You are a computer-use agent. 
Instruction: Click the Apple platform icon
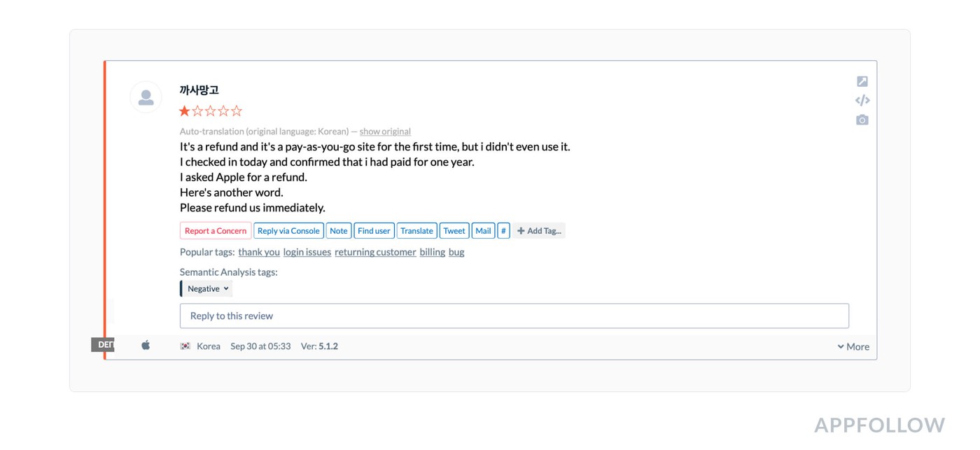point(146,345)
